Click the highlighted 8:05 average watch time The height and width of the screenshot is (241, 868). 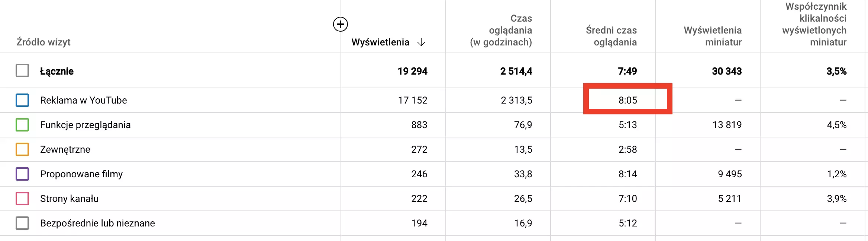click(628, 100)
